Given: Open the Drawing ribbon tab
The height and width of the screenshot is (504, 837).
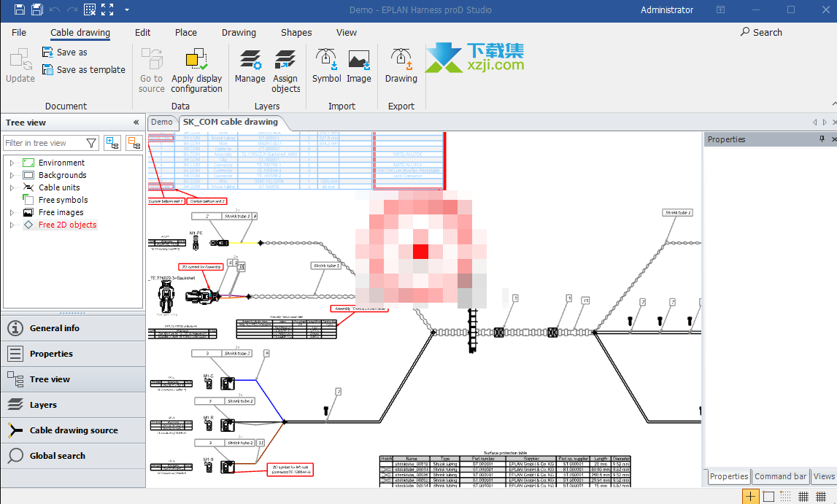Looking at the screenshot, I should 239,33.
